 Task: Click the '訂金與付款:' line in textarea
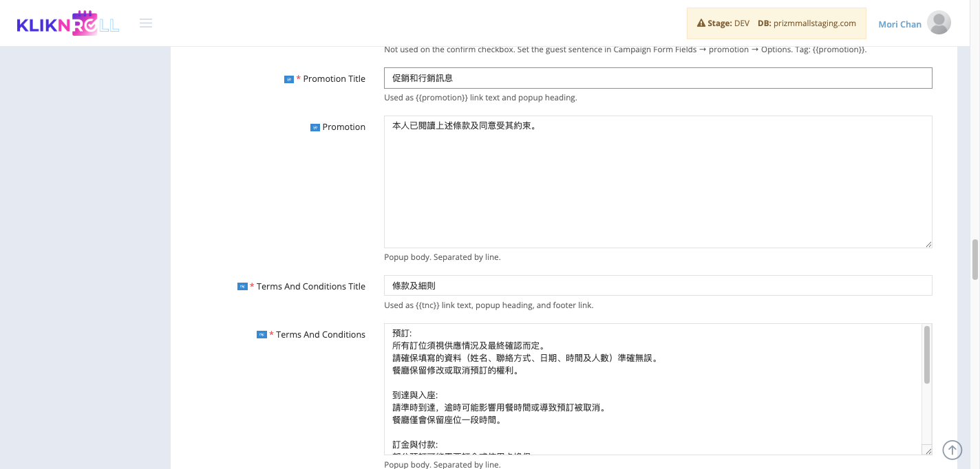415,444
